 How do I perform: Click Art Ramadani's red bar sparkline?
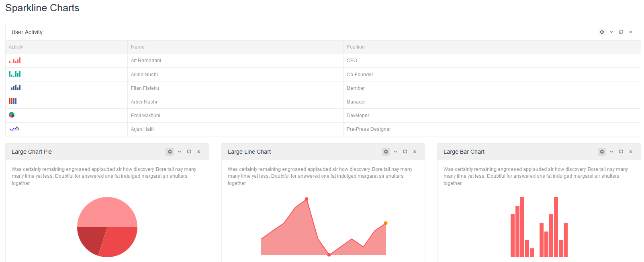[x=15, y=60]
